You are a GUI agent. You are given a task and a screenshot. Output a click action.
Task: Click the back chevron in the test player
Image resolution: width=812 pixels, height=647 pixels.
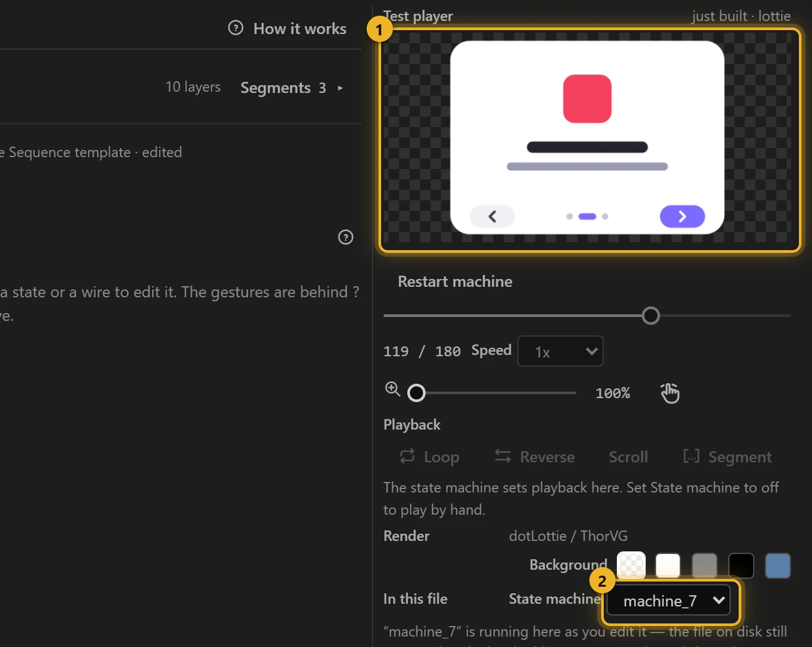492,217
